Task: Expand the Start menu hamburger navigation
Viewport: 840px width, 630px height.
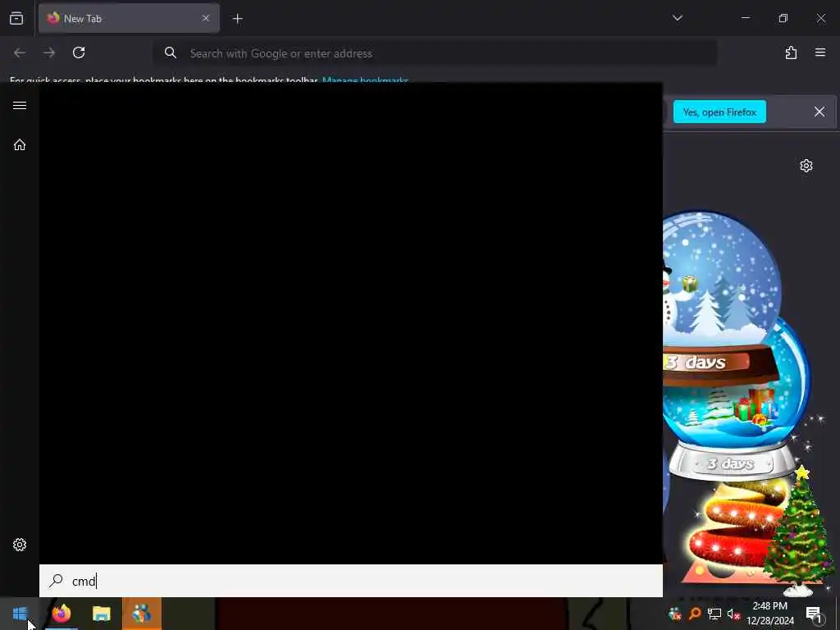Action: 20,105
